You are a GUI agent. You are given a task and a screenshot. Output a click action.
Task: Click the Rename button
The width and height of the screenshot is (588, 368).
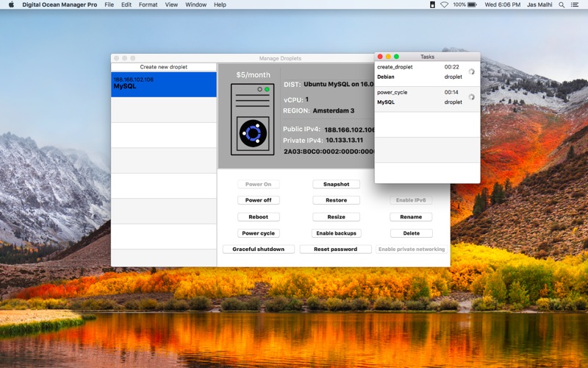pyautogui.click(x=411, y=216)
